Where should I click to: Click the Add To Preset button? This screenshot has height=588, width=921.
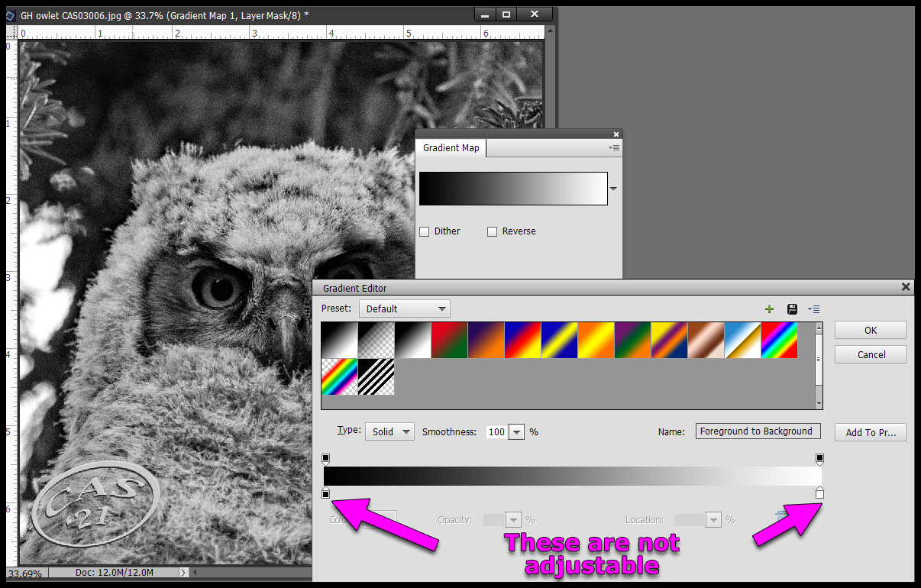pos(870,432)
